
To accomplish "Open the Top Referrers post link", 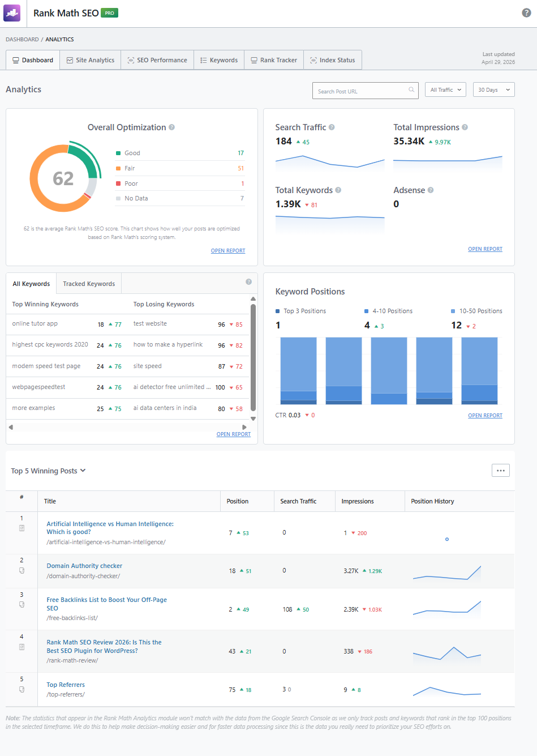I will coord(66,685).
